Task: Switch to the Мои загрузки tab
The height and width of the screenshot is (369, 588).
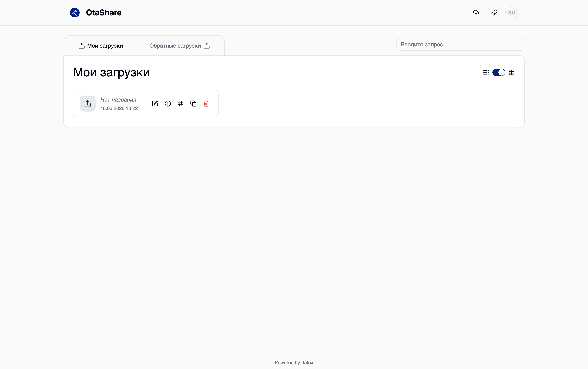Action: point(101,46)
